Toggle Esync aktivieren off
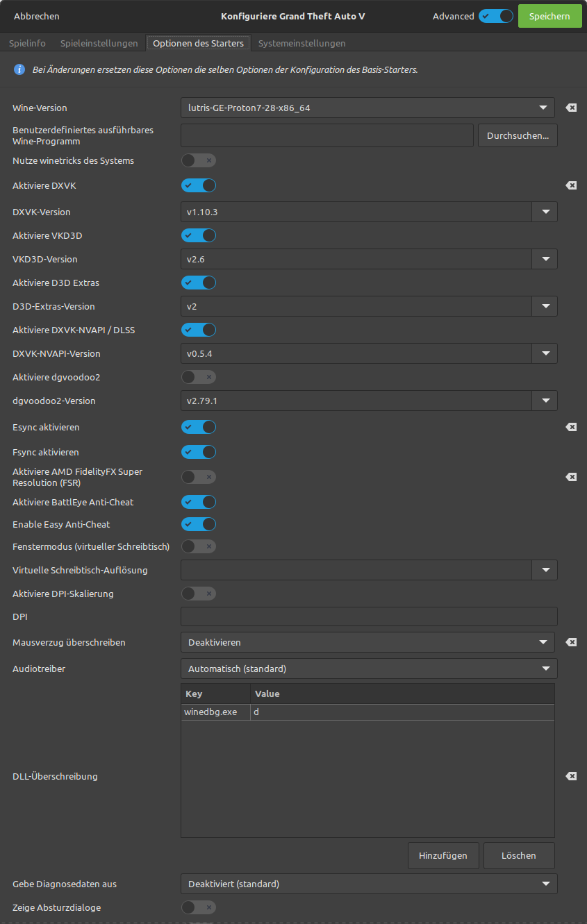Screen dimensions: 587x924 [199, 427]
